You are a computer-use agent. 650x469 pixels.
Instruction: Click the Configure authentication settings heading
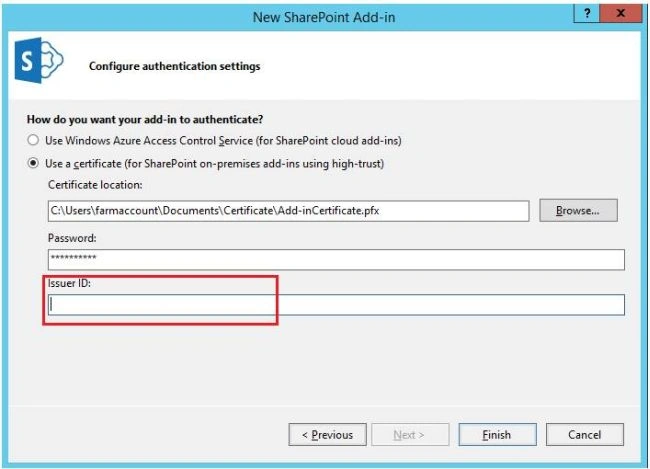(x=175, y=66)
